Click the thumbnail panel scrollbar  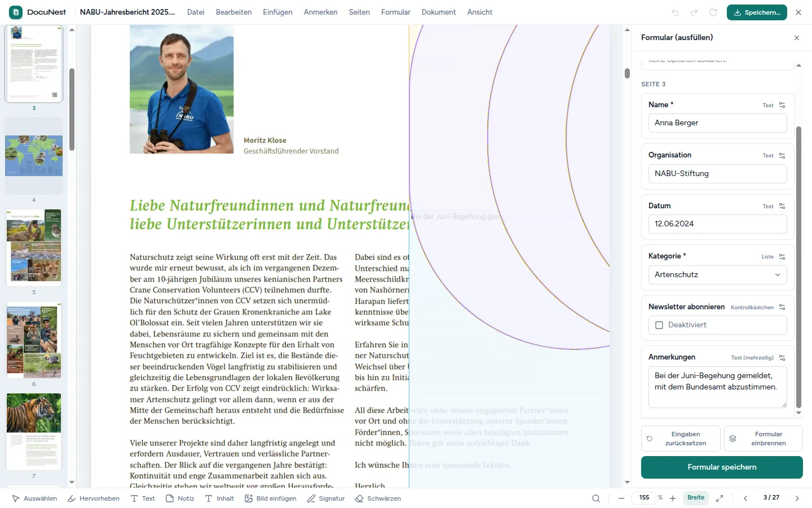(x=72, y=110)
